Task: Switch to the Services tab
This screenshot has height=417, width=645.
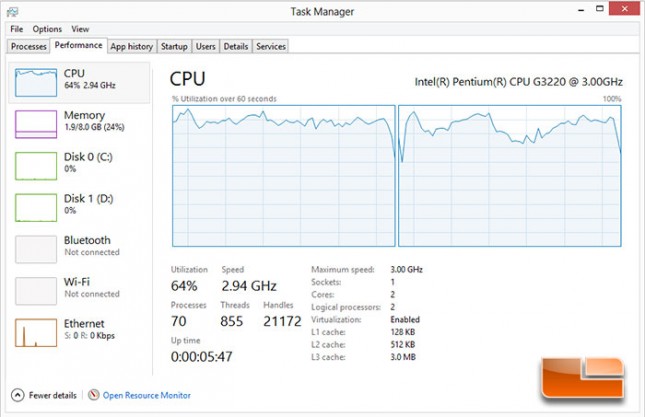Action: coord(271,46)
